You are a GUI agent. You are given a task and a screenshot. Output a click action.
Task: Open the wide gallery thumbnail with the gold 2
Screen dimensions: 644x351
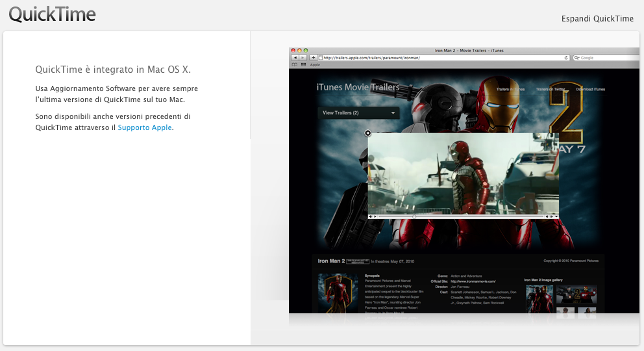pyautogui.click(x=576, y=294)
